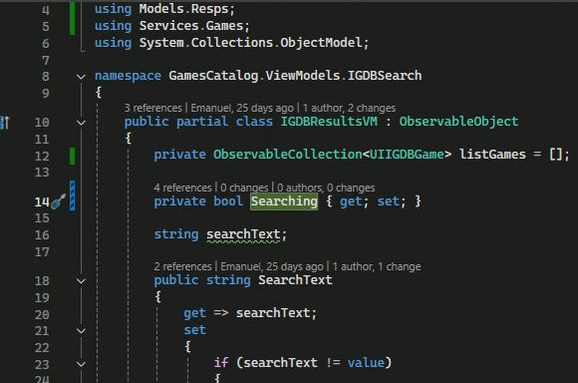Open '4 references' CodeLens above Searching
The height and width of the screenshot is (383, 578).
[x=183, y=188]
